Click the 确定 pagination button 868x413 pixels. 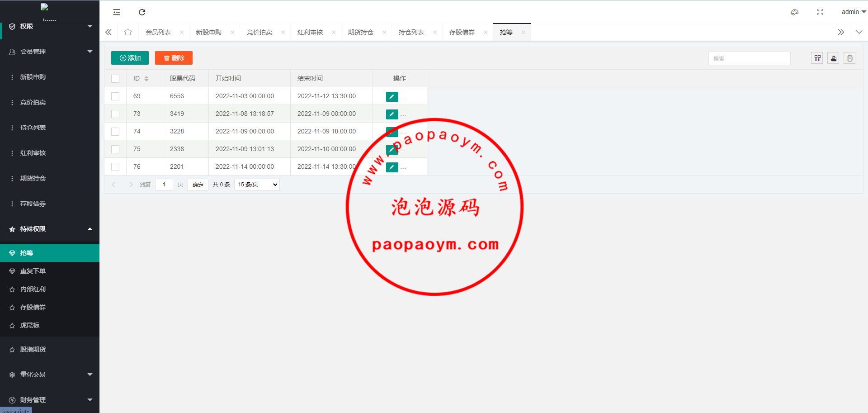click(198, 185)
